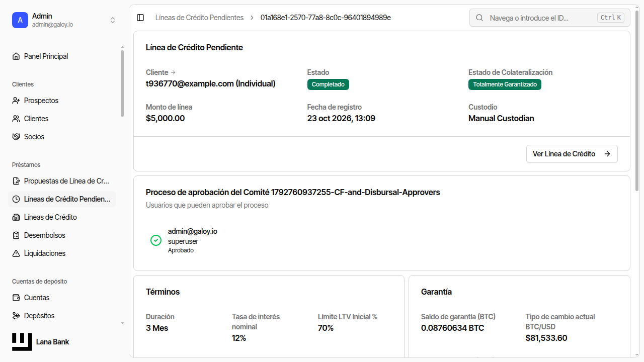Navigate to Desembolsos
644x362 pixels.
click(x=62, y=235)
